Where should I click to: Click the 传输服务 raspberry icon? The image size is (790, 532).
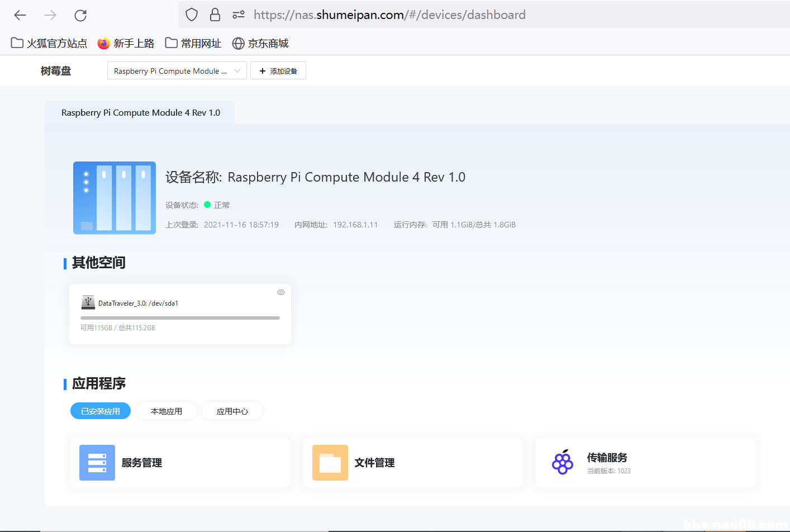click(x=563, y=462)
